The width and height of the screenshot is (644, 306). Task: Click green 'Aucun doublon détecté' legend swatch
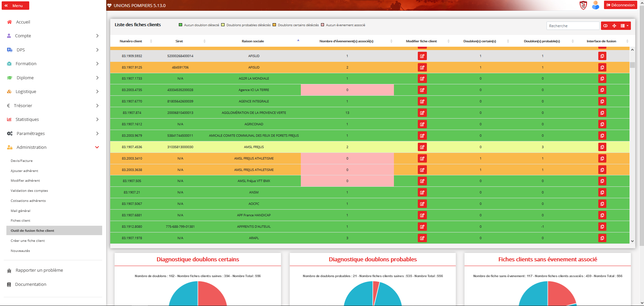click(x=180, y=25)
